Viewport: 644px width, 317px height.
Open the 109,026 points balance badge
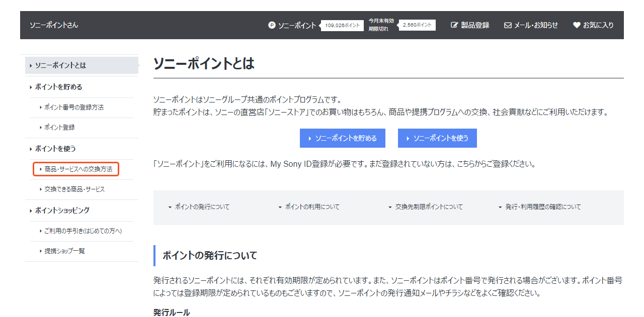(343, 25)
